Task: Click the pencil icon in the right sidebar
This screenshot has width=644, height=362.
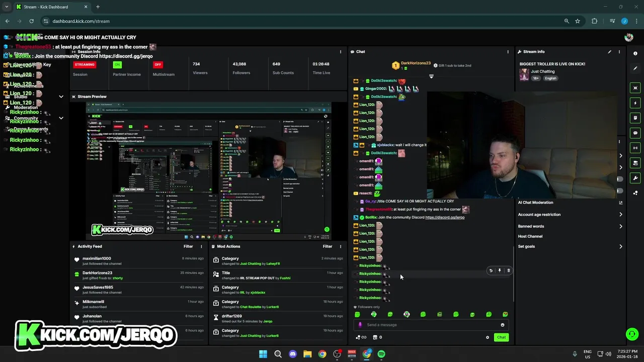Action: [635, 68]
